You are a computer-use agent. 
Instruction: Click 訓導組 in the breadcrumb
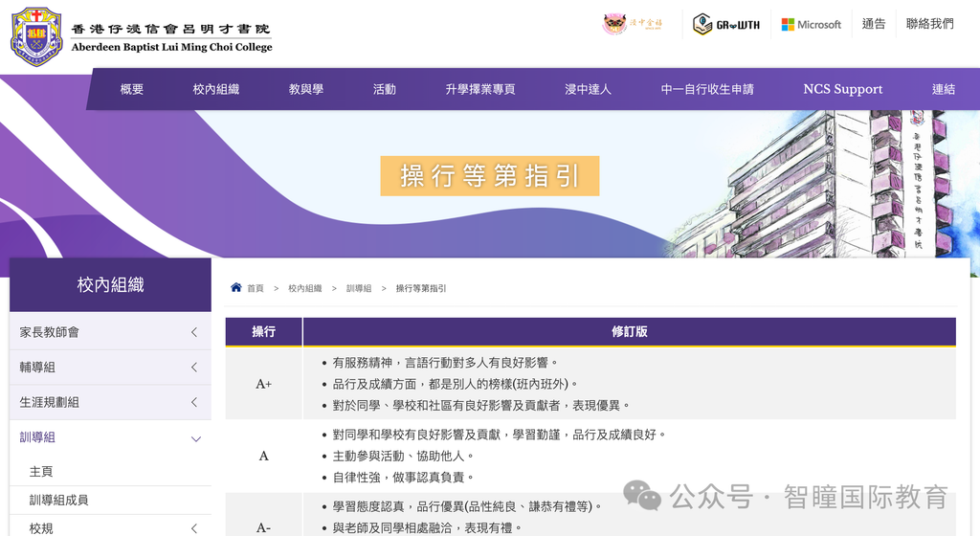click(359, 289)
